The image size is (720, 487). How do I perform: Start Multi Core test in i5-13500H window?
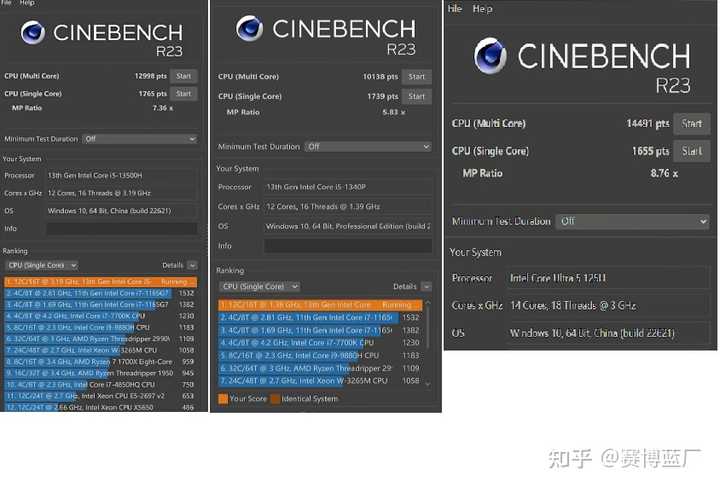[x=184, y=76]
